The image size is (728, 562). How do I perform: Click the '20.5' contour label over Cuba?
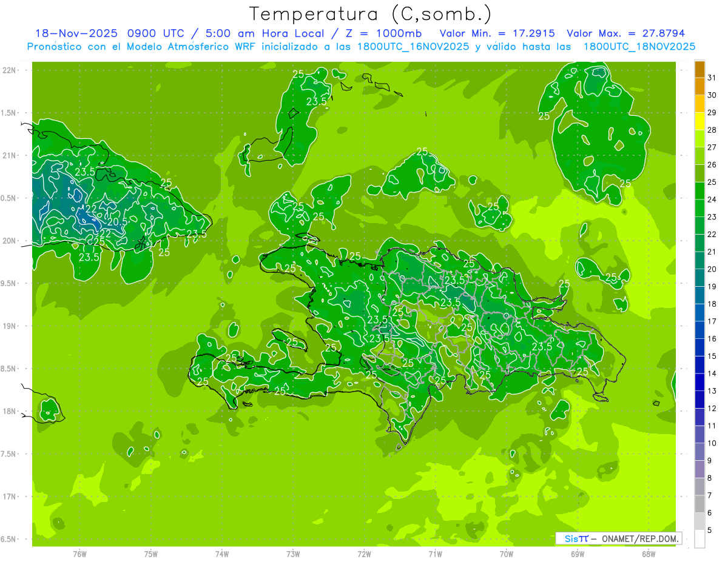tap(118, 222)
